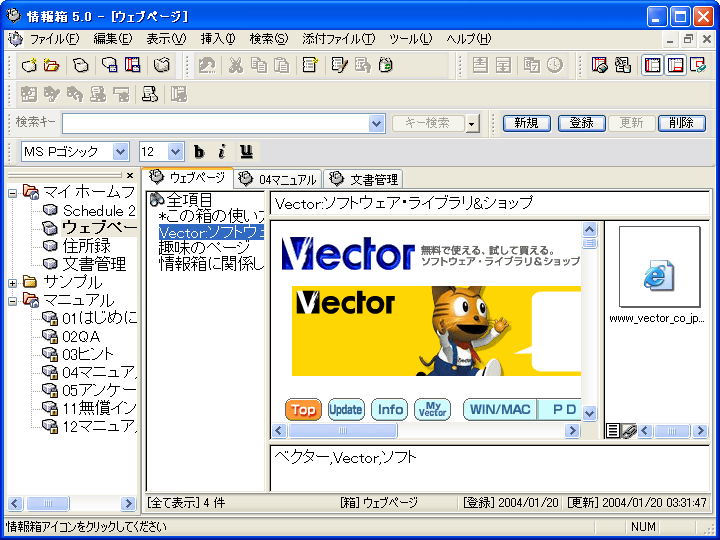
Task: Collapse the マイ ホーム tree node
Action: click(12, 193)
